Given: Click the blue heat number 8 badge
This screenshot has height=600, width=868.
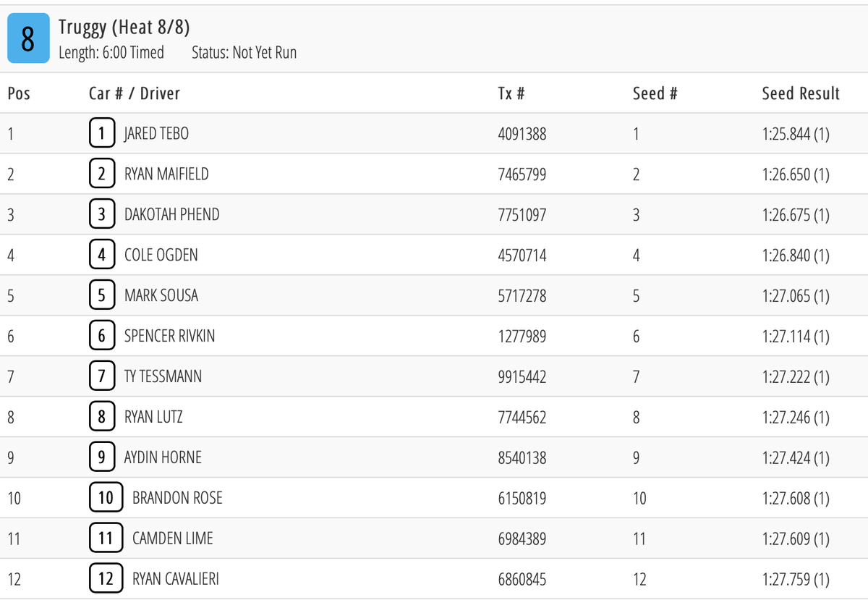Looking at the screenshot, I should 28,38.
